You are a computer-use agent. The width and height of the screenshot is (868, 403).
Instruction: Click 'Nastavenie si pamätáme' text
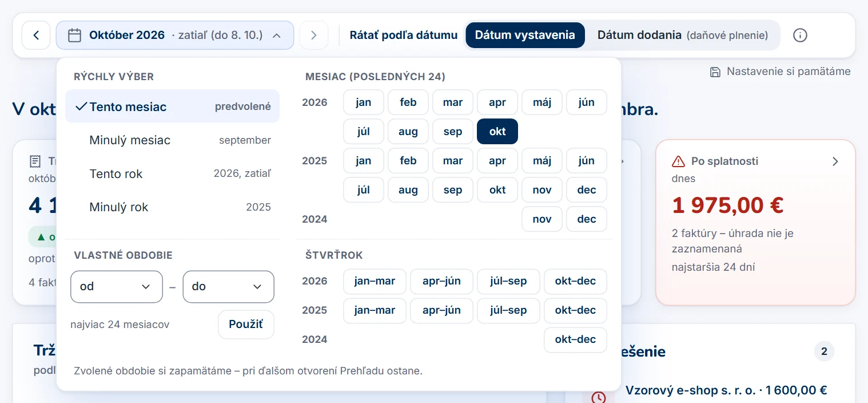(789, 72)
